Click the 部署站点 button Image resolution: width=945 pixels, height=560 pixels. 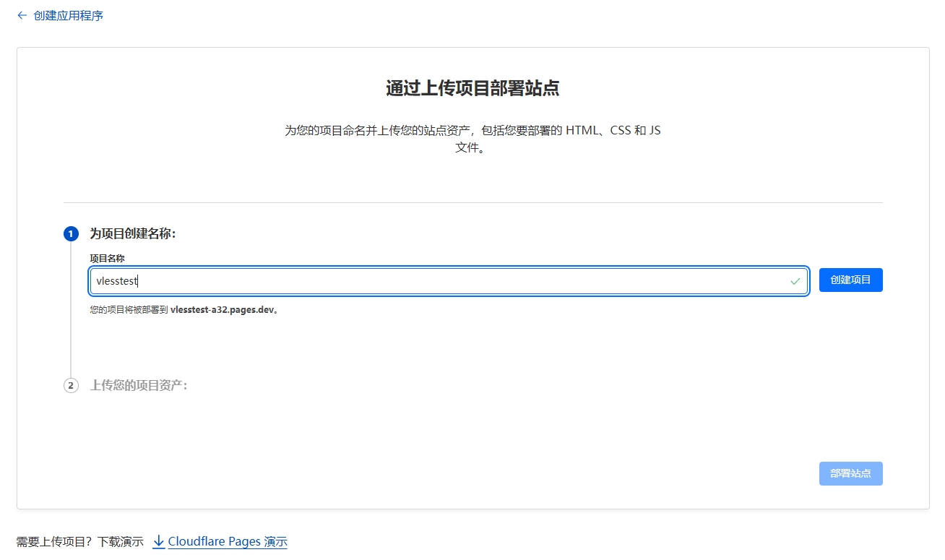pos(850,473)
